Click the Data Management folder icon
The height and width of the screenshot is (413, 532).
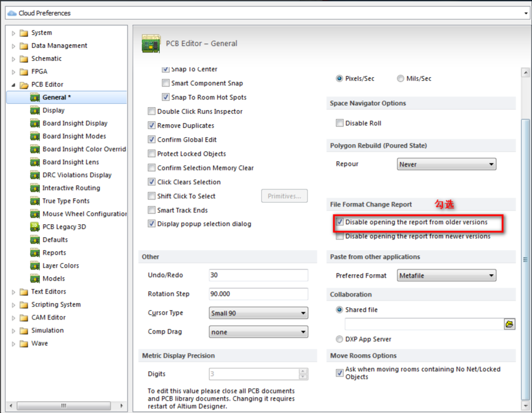pos(24,46)
